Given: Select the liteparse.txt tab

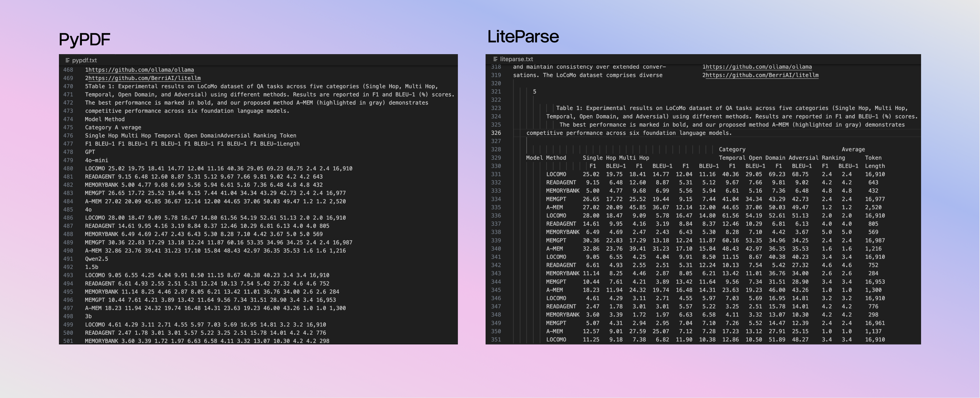Looking at the screenshot, I should click(516, 59).
